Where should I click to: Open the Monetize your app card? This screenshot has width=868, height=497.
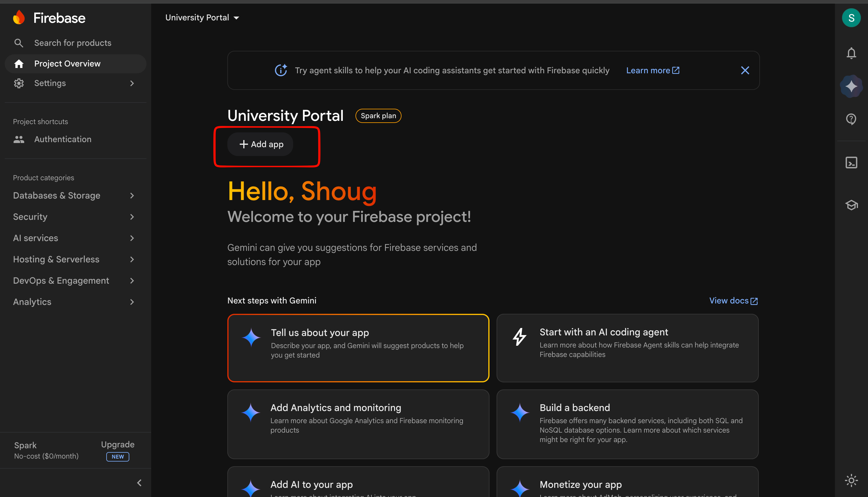point(627,482)
